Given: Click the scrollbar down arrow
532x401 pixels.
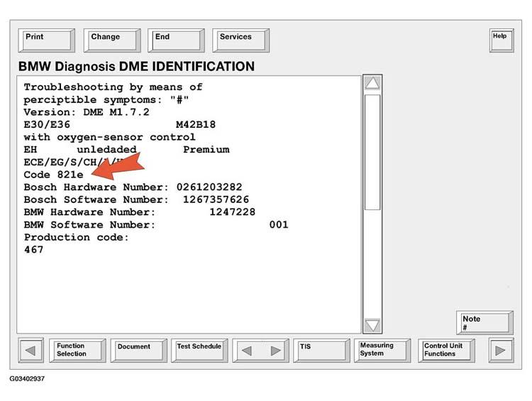Looking at the screenshot, I should [372, 326].
